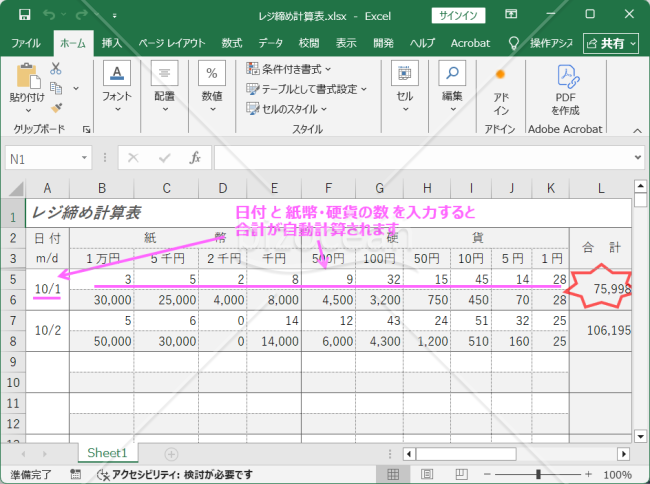The height and width of the screenshot is (484, 650).
Task: Open the 編集 search group menu
Action: pos(452,87)
